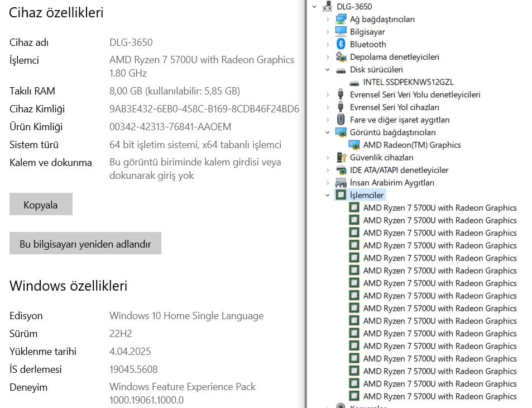
Task: Expand the İnsan Arabirim Aygıtları node
Action: (x=328, y=182)
